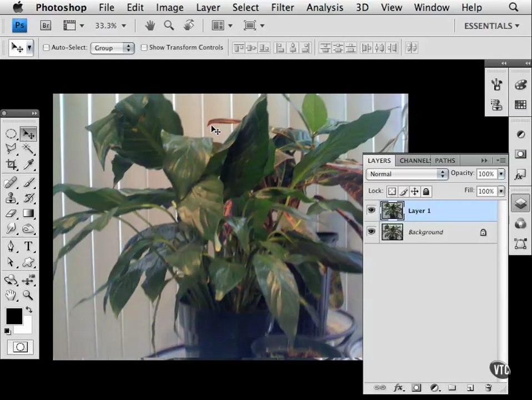Switch to the Paths tab
Viewport: 532px width, 400px height.
coord(445,161)
